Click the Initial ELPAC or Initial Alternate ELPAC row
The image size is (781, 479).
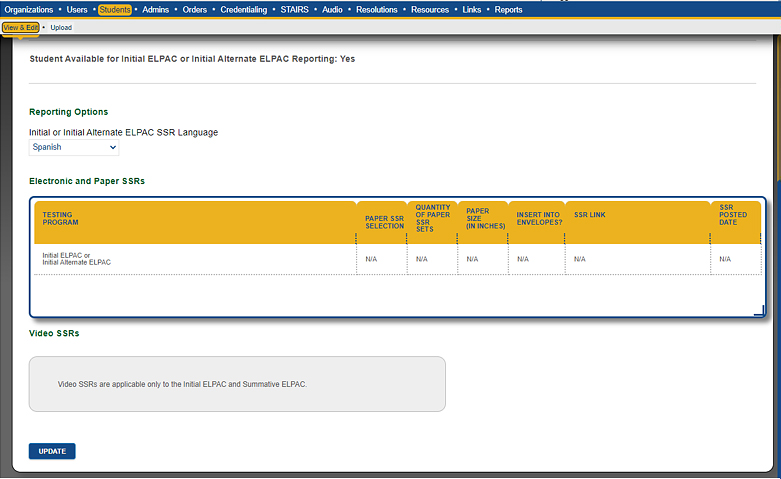pos(397,259)
